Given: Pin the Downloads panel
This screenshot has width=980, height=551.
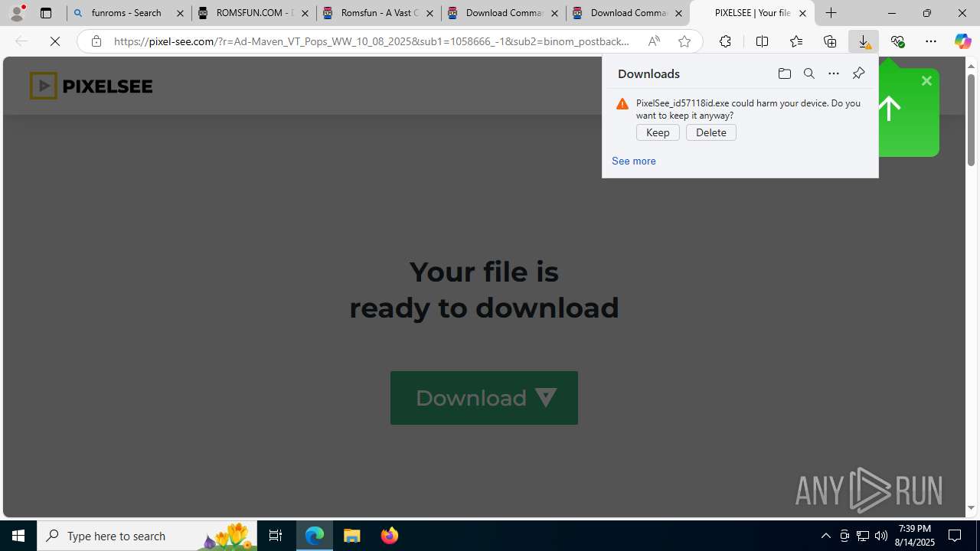Looking at the screenshot, I should (858, 73).
